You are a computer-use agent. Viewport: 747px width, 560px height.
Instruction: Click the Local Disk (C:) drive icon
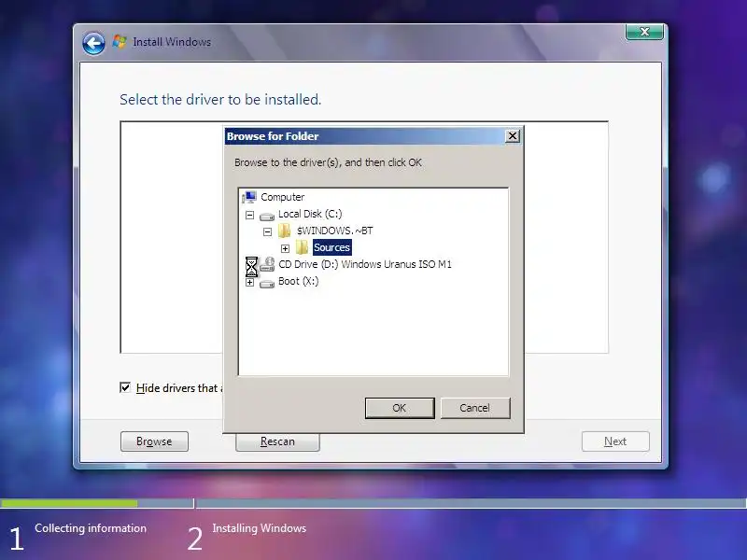click(x=267, y=216)
